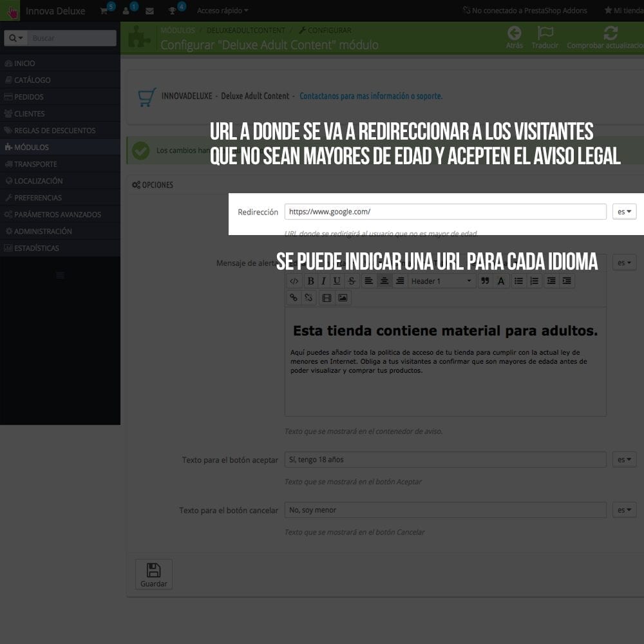
Task: Open the Contactanos para mas información link
Action: pos(371,96)
